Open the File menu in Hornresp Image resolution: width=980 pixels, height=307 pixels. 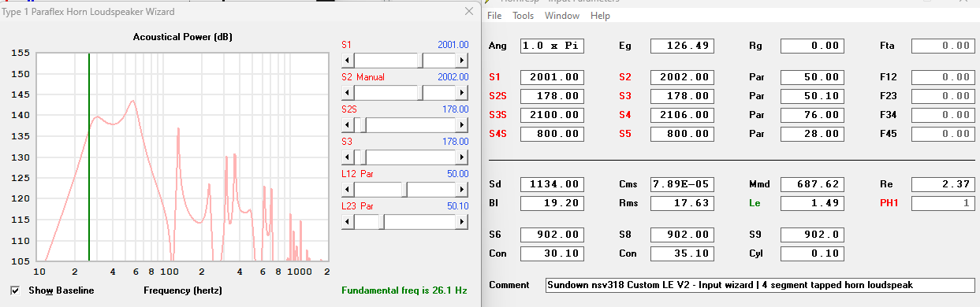pos(494,16)
